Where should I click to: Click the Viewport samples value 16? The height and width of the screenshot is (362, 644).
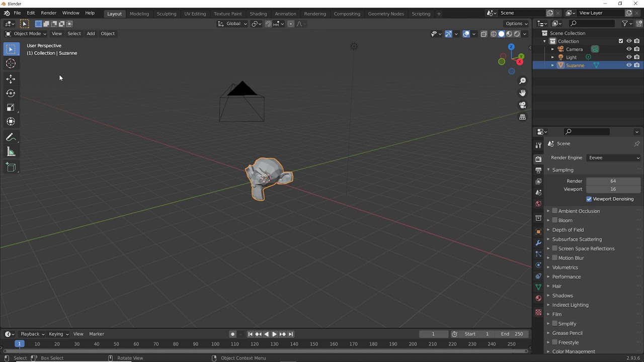(613, 189)
